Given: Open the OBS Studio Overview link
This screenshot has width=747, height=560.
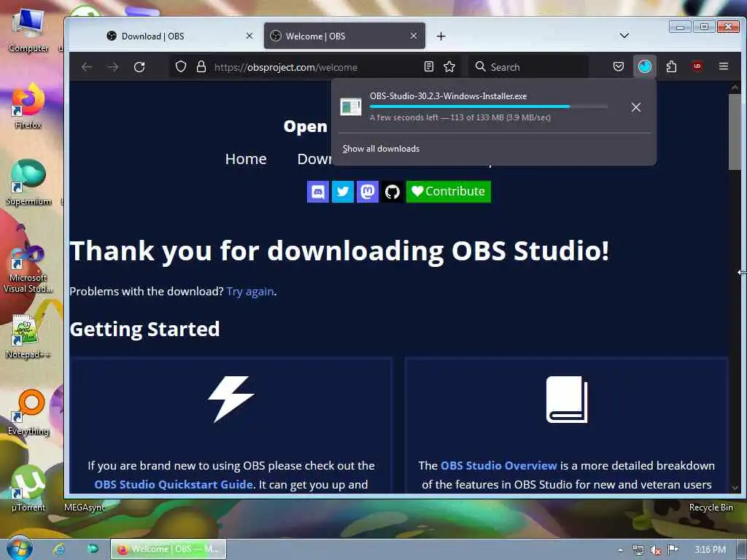Looking at the screenshot, I should (499, 465).
